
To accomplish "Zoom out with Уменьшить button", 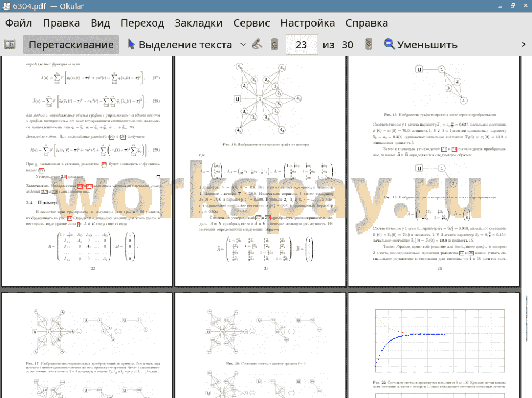I will pos(421,45).
